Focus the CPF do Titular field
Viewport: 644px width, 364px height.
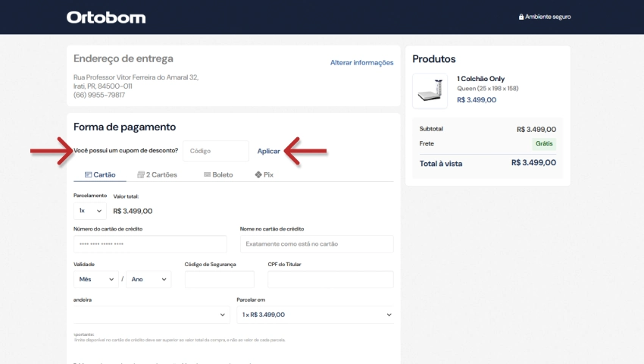click(x=330, y=279)
